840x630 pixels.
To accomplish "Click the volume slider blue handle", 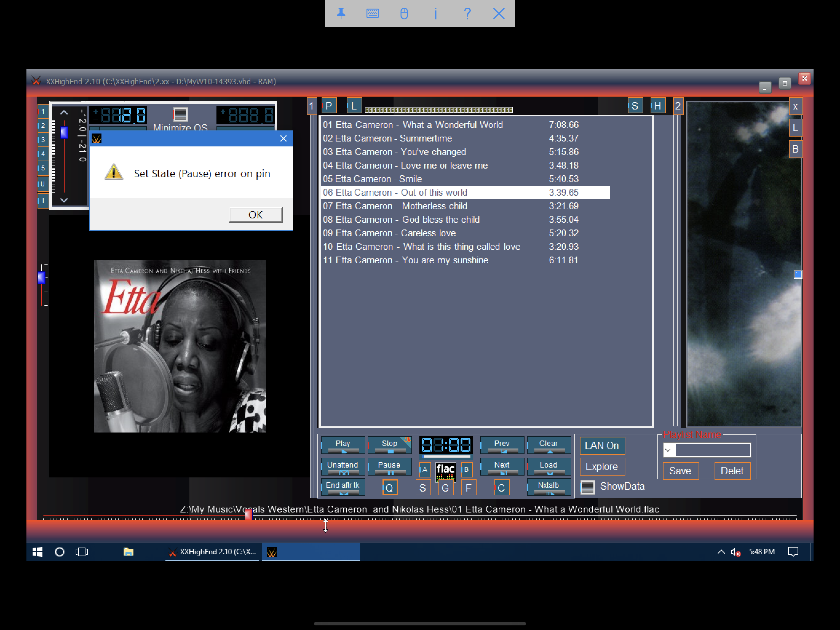I will [64, 133].
